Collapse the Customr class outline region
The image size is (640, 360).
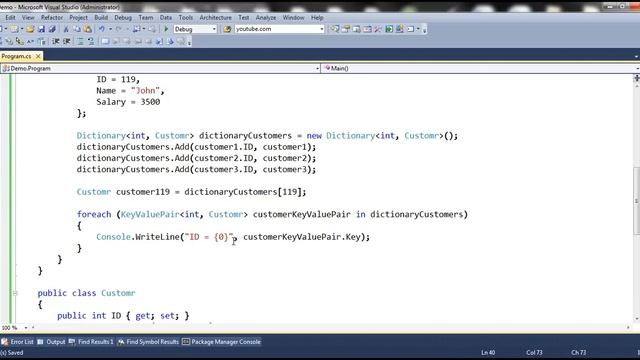[x=15, y=293]
